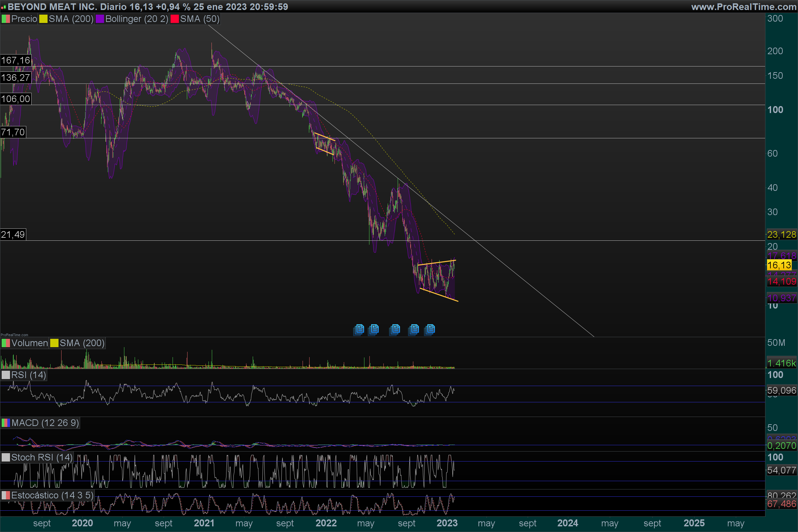The image size is (798, 532).
Task: Open the www.ProRealTime.com link
Action: pyautogui.click(x=744, y=7)
